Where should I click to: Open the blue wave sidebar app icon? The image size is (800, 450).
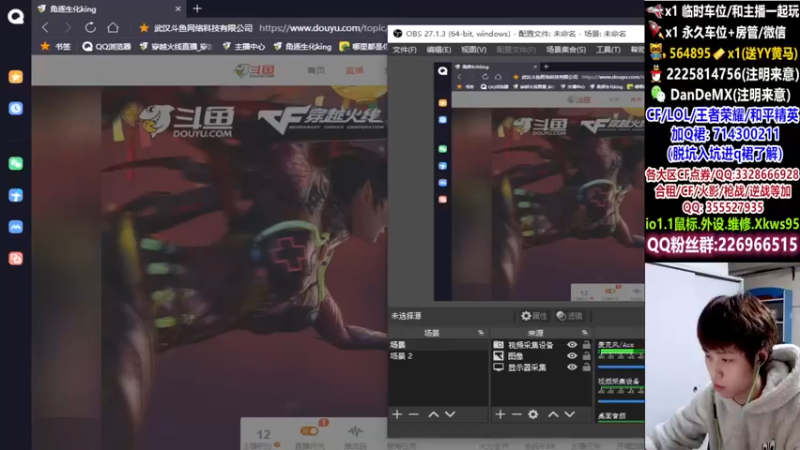[x=16, y=227]
